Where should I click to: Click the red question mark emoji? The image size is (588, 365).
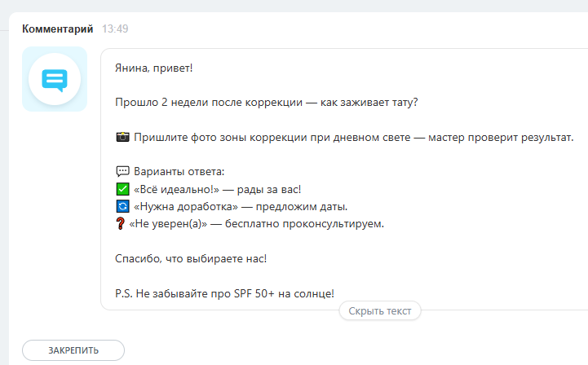(122, 223)
